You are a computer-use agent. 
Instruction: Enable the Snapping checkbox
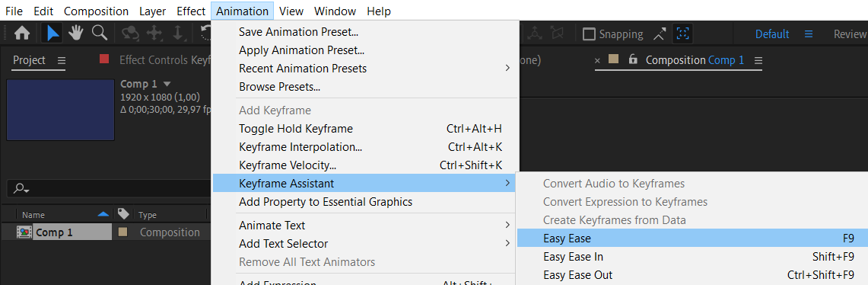589,34
